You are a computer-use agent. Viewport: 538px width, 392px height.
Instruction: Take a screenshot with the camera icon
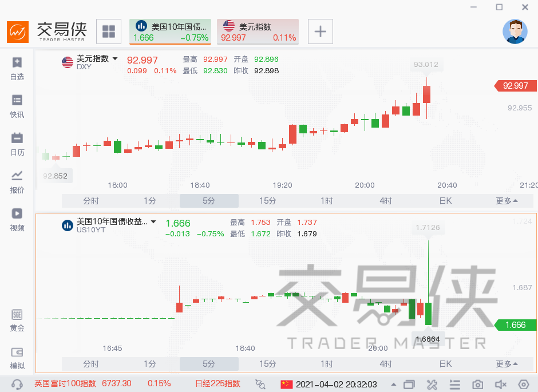coord(477,385)
